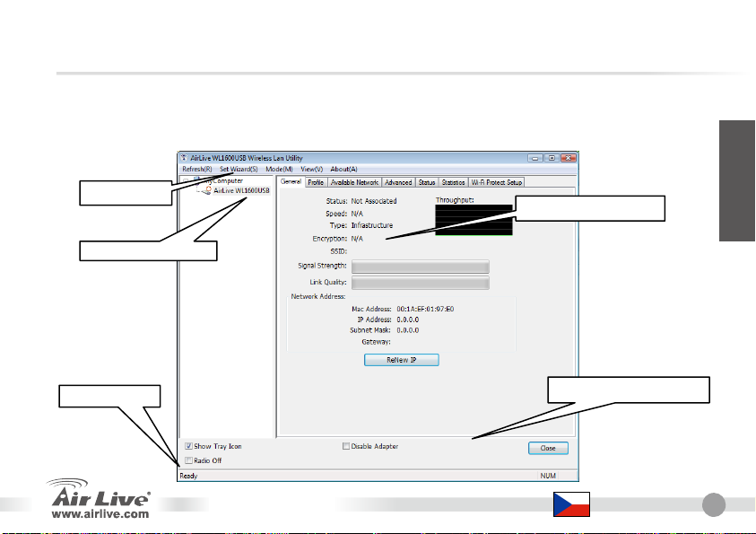Click the Mac Address value 00:1A:EF:01:97:E0
This screenshot has width=756, height=534.
point(425,310)
